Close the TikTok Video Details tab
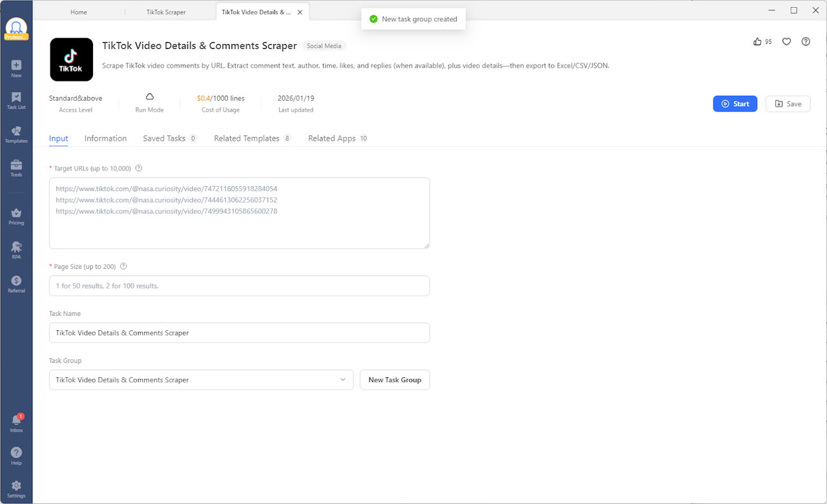Screen dimensions: 827x504 (300, 12)
